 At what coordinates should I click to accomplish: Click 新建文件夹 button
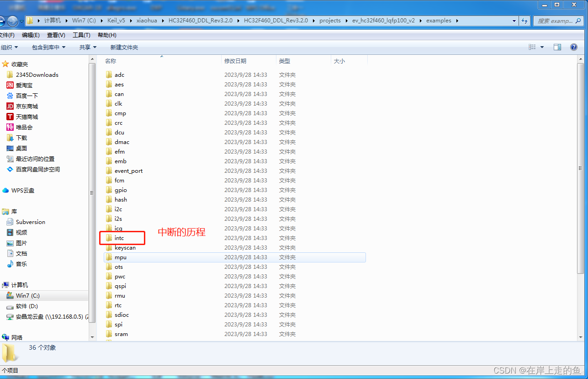(124, 47)
